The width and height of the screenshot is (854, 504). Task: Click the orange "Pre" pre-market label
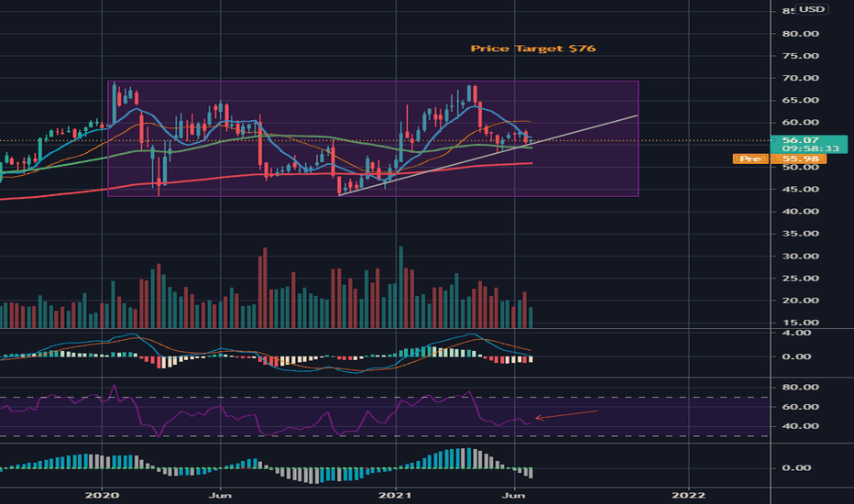coord(750,159)
